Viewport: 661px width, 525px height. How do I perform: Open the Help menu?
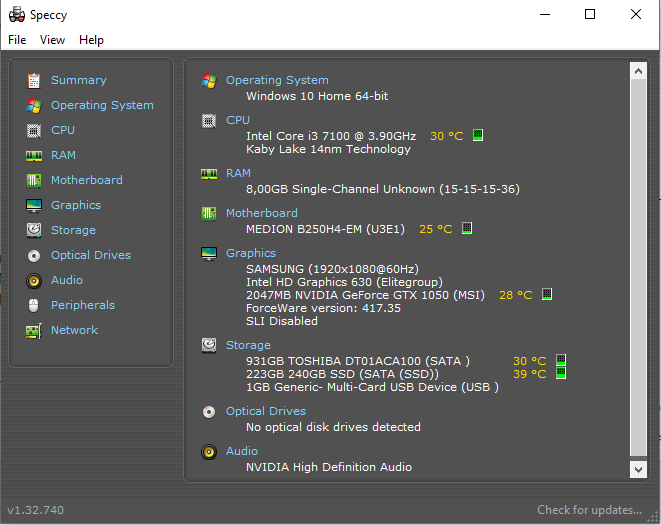pyautogui.click(x=91, y=40)
